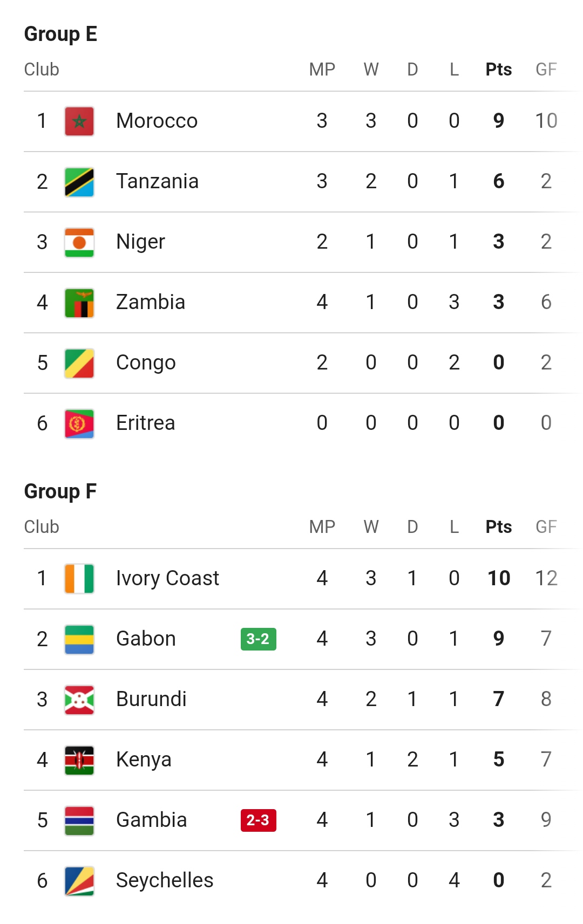
Task: Select the Seychelles team name
Action: tap(165, 880)
